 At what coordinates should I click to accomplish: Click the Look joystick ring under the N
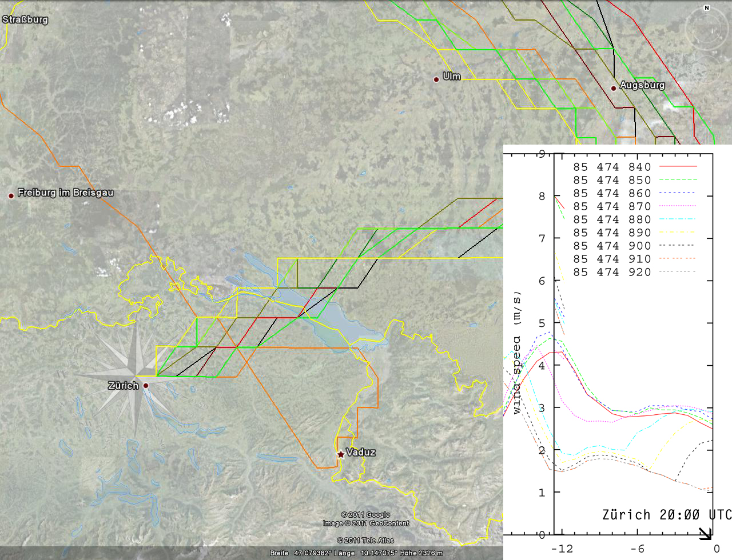click(707, 27)
